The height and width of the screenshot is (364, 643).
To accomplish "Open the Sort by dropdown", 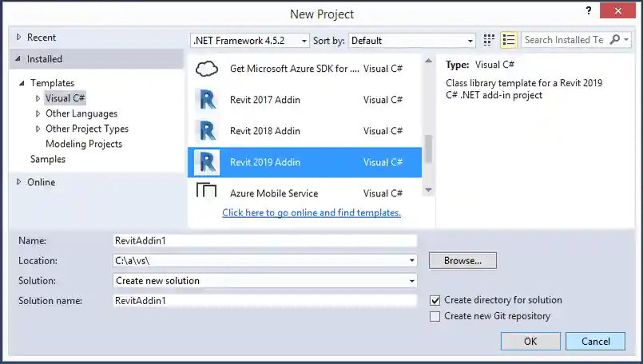I will click(413, 41).
